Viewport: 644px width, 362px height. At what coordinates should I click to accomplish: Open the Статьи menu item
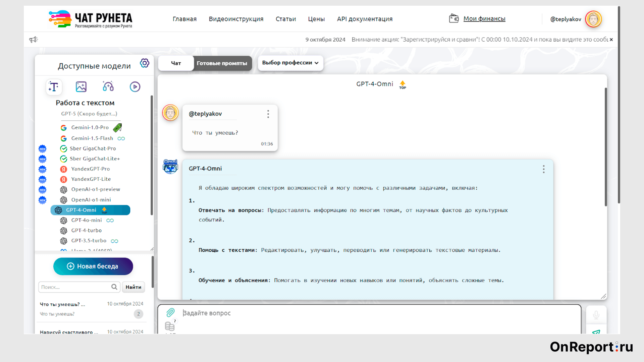(286, 19)
